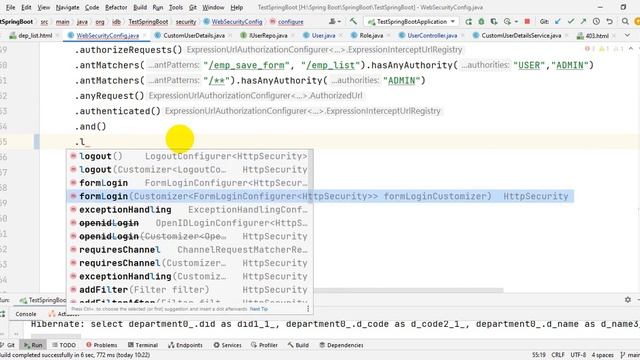Switch to the dep_list.html tab
640x360 pixels.
click(x=35, y=36)
